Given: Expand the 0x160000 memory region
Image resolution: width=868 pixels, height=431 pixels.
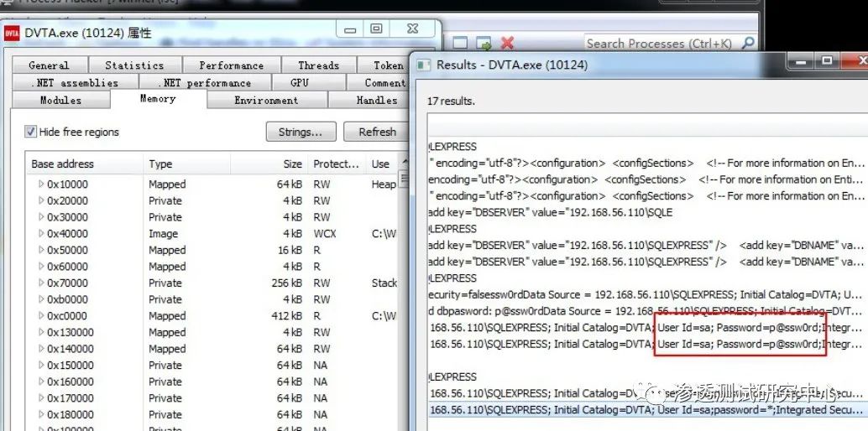Looking at the screenshot, I should click(x=41, y=382).
